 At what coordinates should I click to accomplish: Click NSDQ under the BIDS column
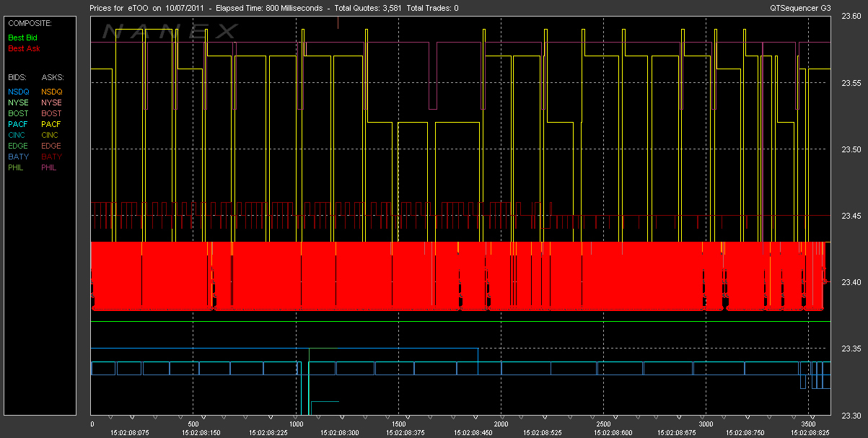(19, 92)
